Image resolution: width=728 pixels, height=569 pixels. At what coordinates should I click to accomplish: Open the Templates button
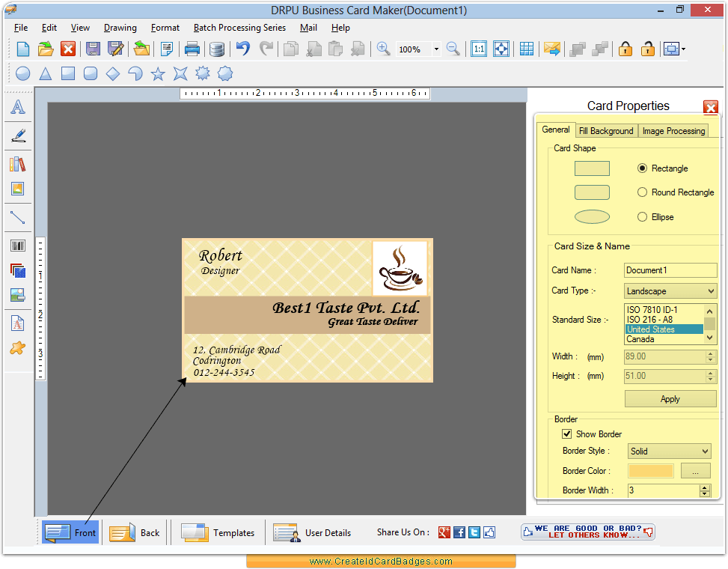tap(218, 532)
